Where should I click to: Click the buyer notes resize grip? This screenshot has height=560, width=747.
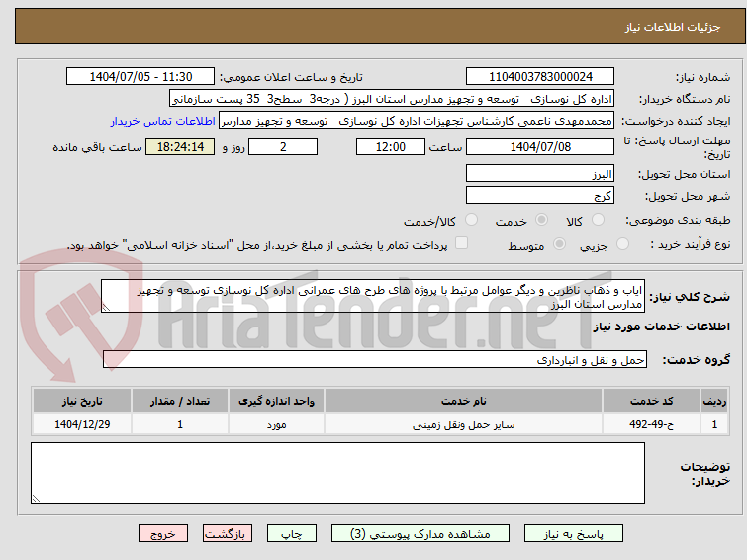pos(37,498)
